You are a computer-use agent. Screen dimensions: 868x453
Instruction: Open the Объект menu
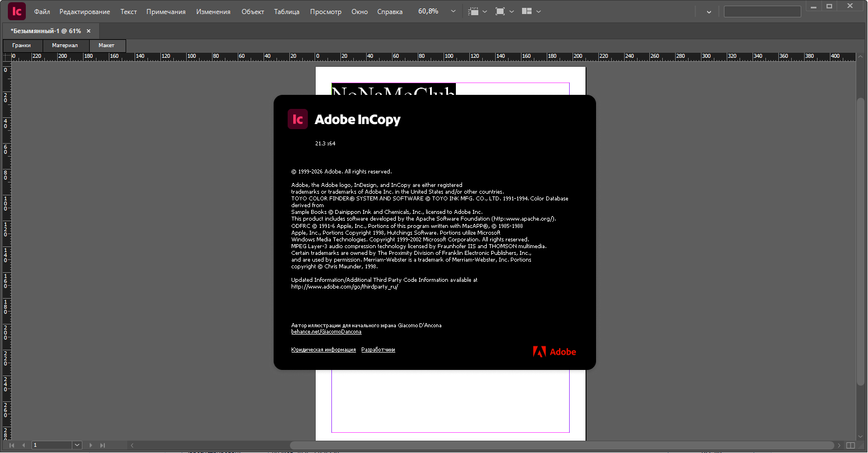coord(253,12)
